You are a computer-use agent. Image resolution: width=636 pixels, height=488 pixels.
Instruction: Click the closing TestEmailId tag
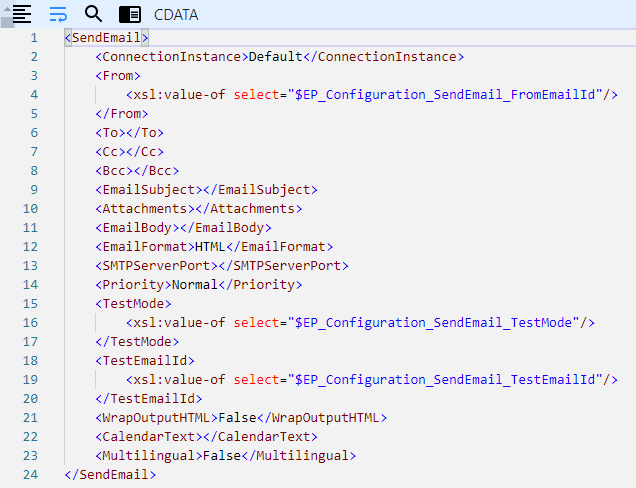click(149, 399)
